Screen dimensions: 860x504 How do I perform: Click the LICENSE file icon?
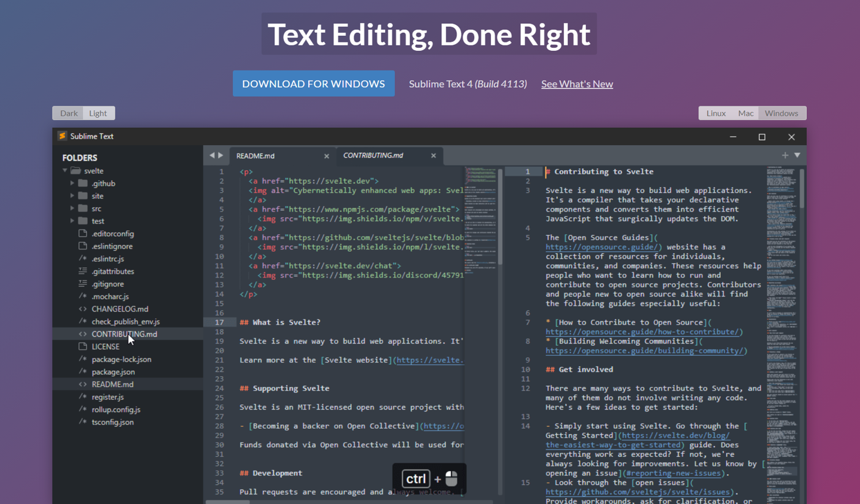pos(83,346)
